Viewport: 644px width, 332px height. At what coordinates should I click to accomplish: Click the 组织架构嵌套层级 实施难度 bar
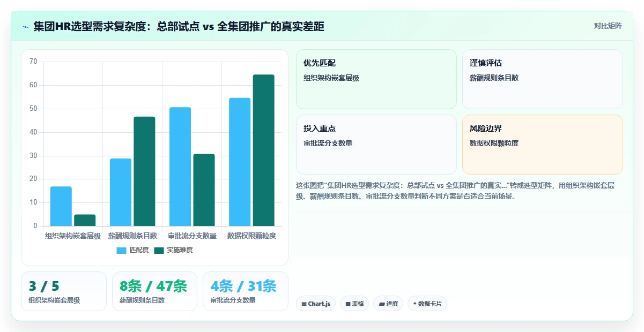[x=85, y=220]
